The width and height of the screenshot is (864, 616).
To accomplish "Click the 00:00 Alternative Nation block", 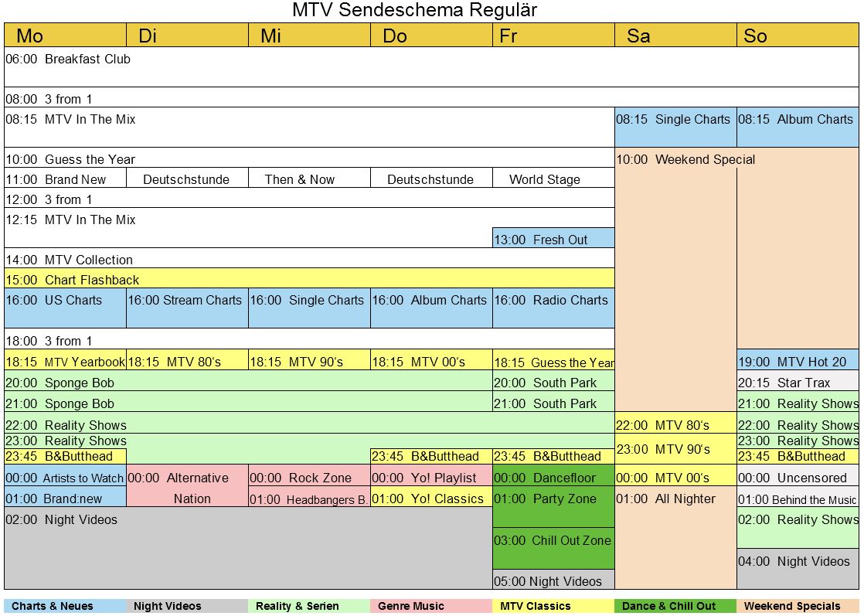I will [187, 485].
